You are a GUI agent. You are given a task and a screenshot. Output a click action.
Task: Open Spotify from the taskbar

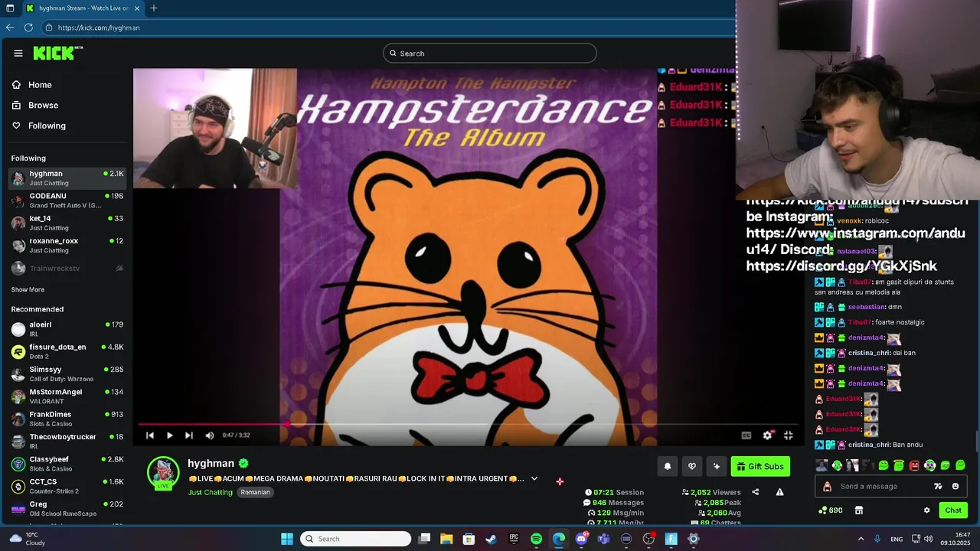click(536, 539)
